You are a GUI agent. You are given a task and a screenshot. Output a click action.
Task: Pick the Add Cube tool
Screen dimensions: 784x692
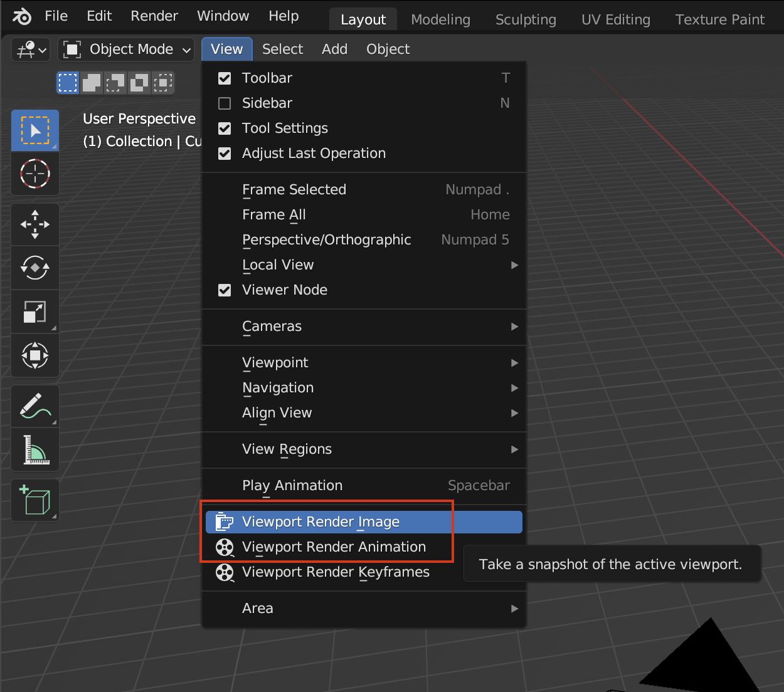[34, 500]
